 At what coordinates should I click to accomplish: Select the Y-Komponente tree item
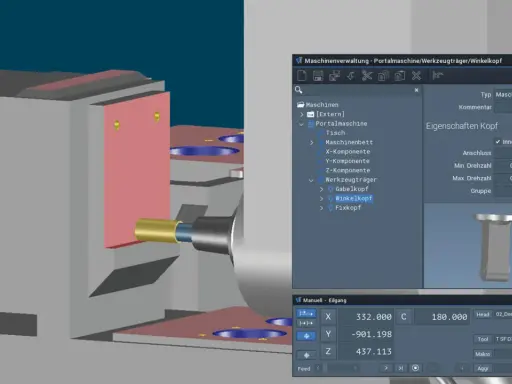[347, 161]
